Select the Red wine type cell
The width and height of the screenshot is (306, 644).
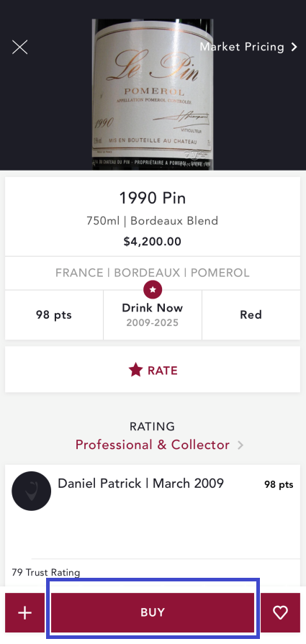point(251,315)
